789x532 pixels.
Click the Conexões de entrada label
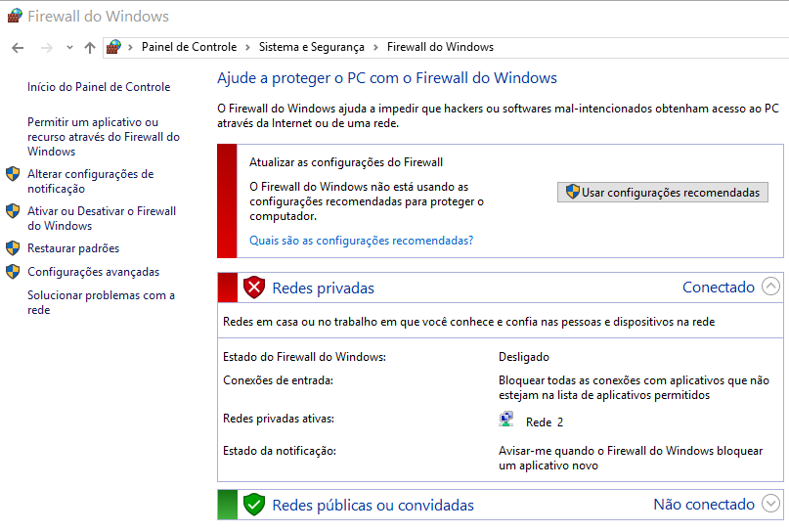(x=279, y=380)
